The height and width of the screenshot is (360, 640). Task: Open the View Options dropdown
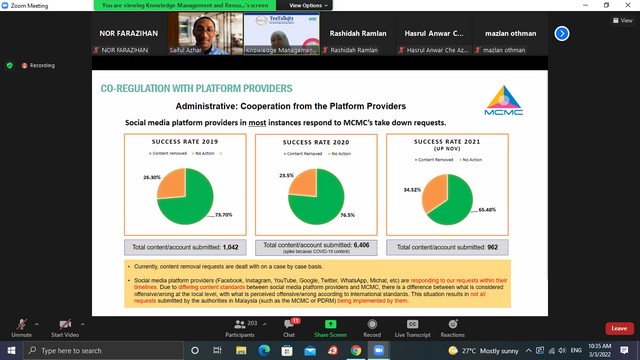(x=308, y=5)
